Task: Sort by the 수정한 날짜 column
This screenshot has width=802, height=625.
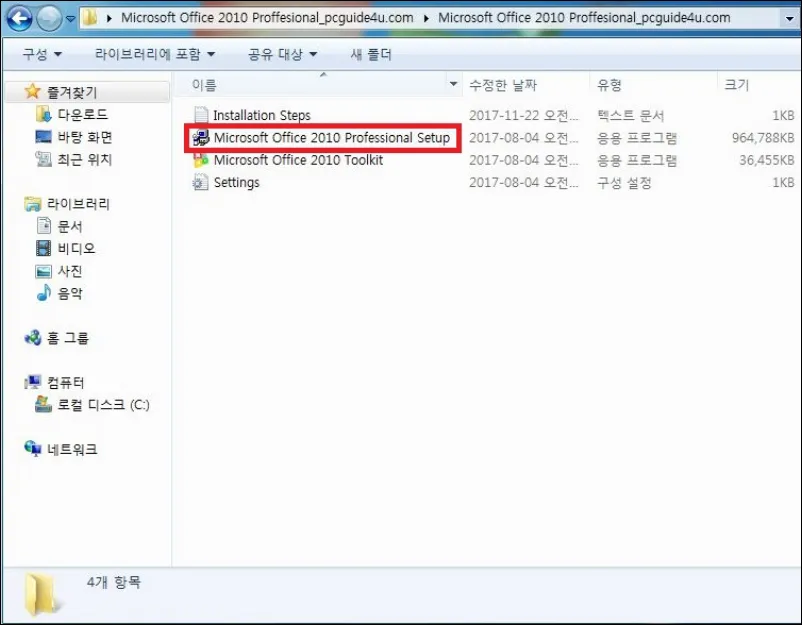Action: [x=503, y=85]
